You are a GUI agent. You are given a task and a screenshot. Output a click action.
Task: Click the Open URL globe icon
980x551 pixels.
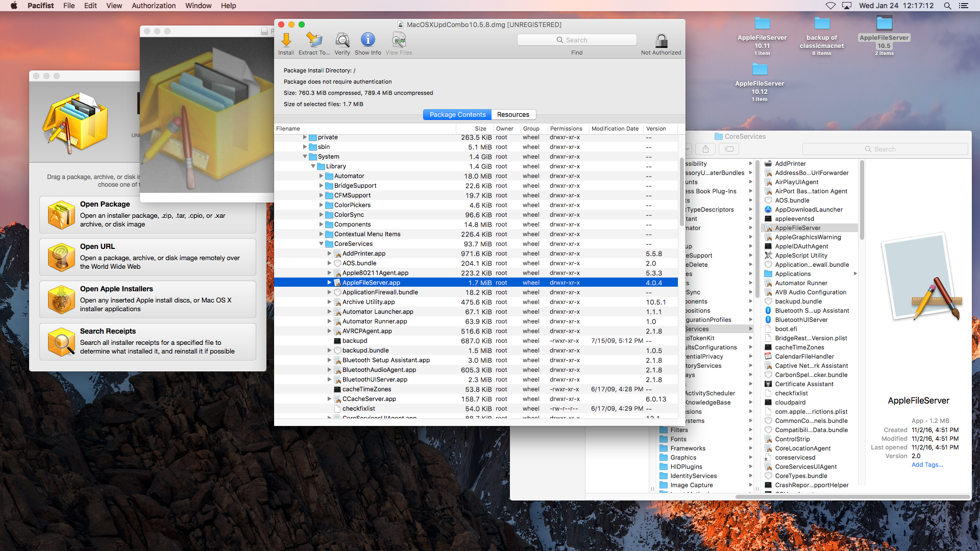pos(61,257)
